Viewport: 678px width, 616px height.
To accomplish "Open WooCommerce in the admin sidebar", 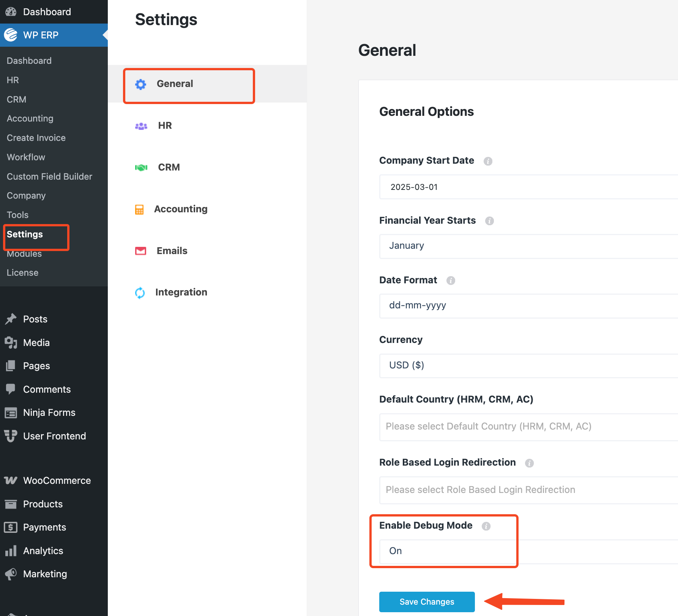I will pyautogui.click(x=57, y=480).
